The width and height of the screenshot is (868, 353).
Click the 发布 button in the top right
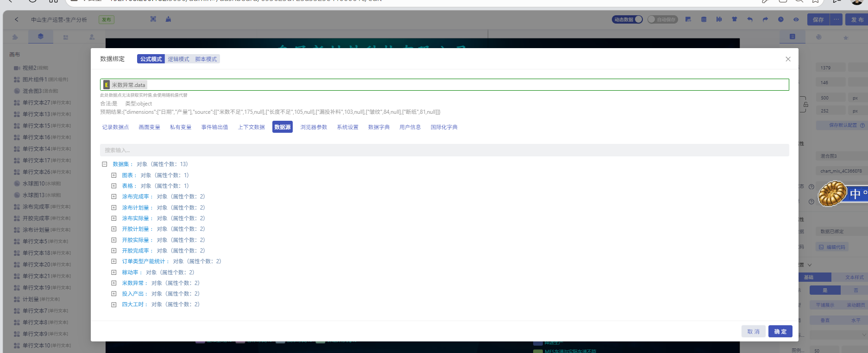857,19
